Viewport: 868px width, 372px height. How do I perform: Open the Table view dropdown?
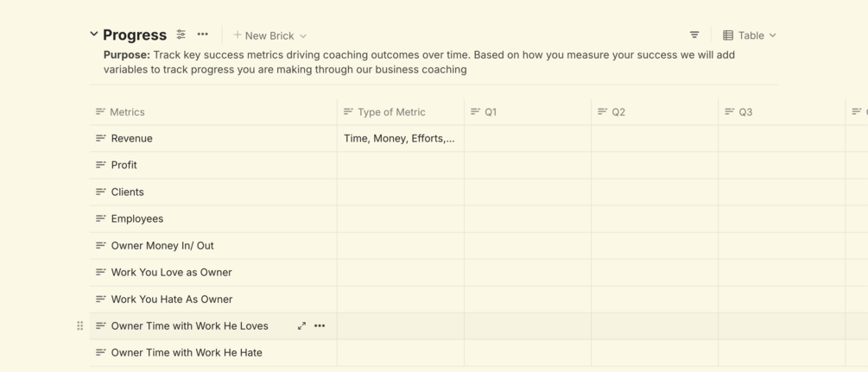click(750, 35)
